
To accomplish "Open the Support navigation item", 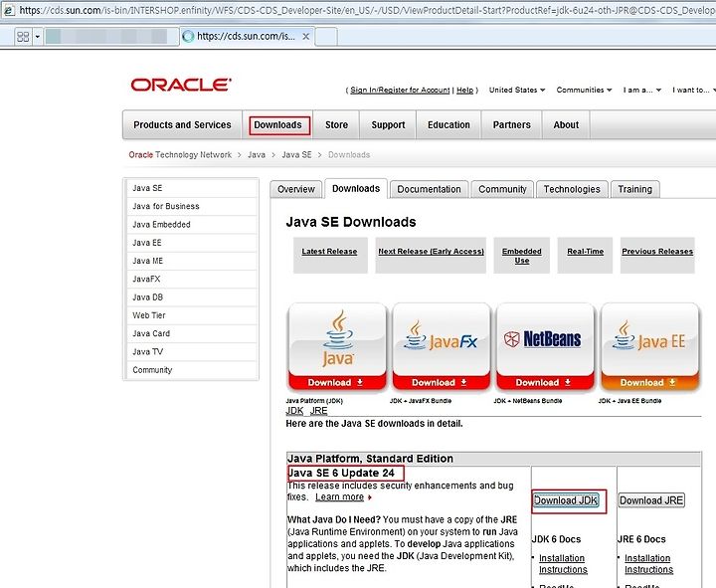I will click(x=388, y=124).
